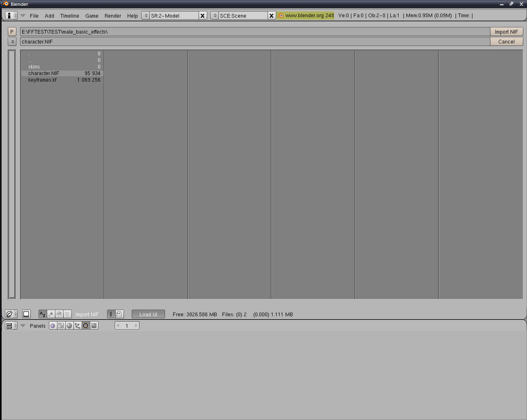Sort files alphabetically with the AZ icon

43,314
